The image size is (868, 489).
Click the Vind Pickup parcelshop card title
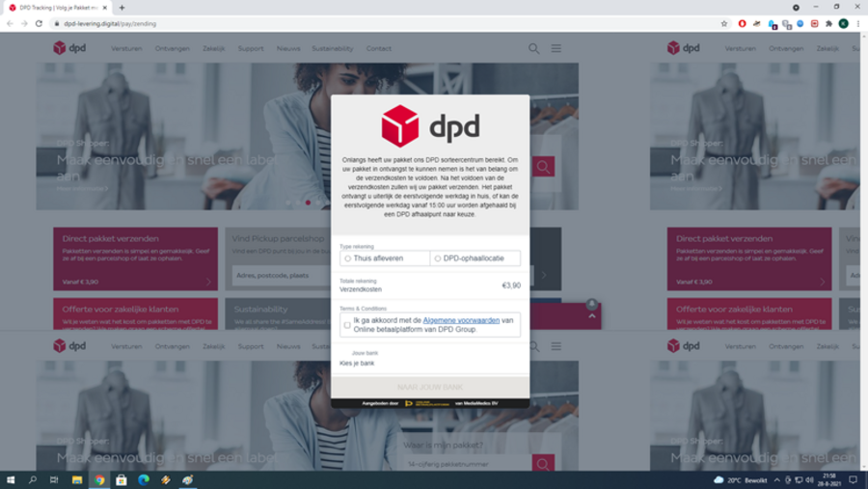tap(278, 238)
